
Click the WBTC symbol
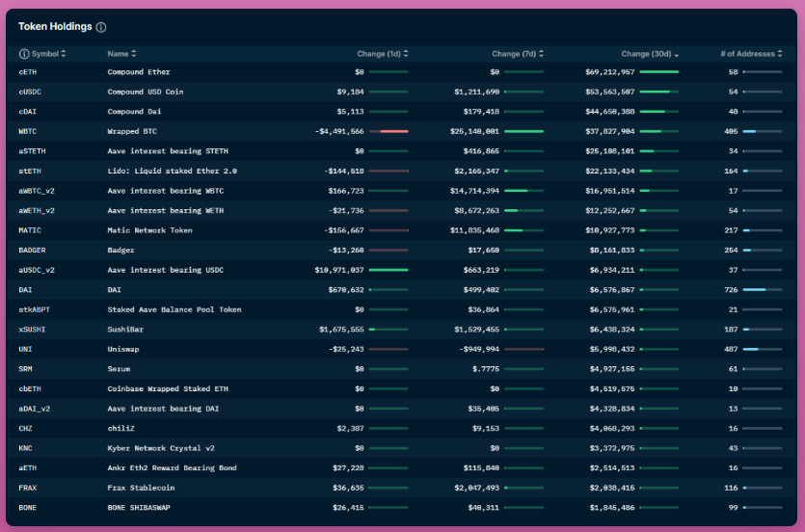[28, 131]
